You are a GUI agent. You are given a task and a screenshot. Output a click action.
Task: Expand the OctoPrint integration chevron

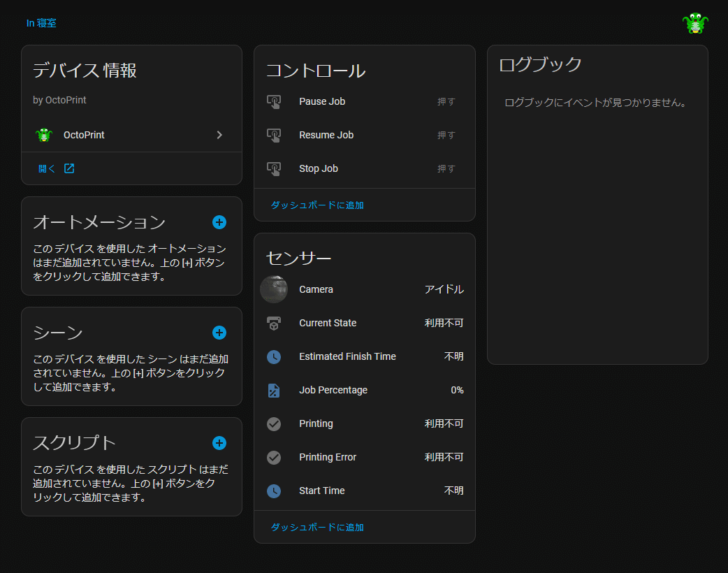(219, 135)
